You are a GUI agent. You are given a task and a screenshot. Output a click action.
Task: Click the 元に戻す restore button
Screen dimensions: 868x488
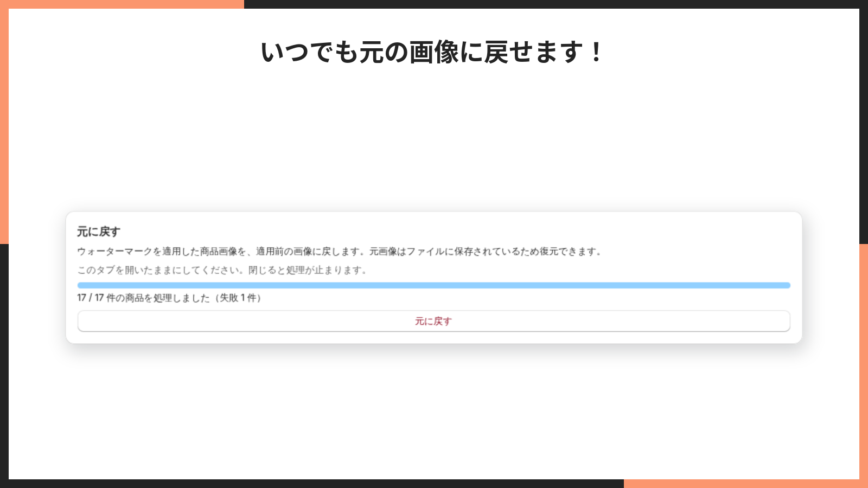pyautogui.click(x=433, y=321)
